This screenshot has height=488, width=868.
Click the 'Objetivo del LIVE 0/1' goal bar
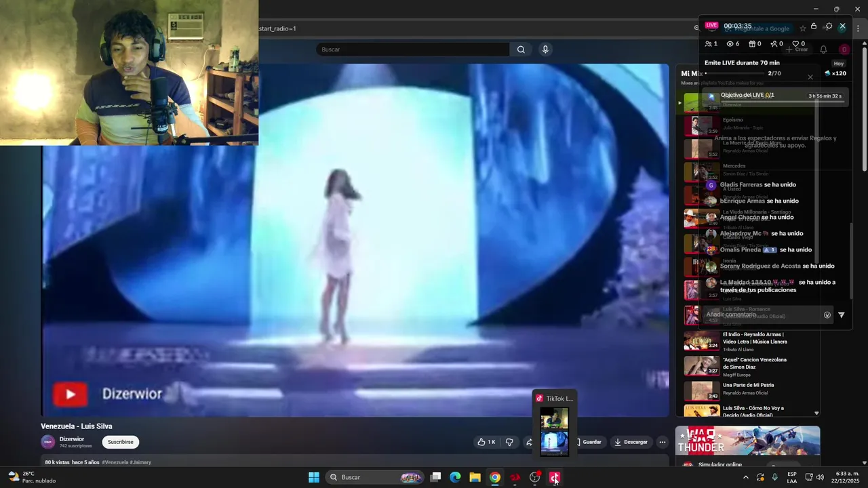[775, 97]
